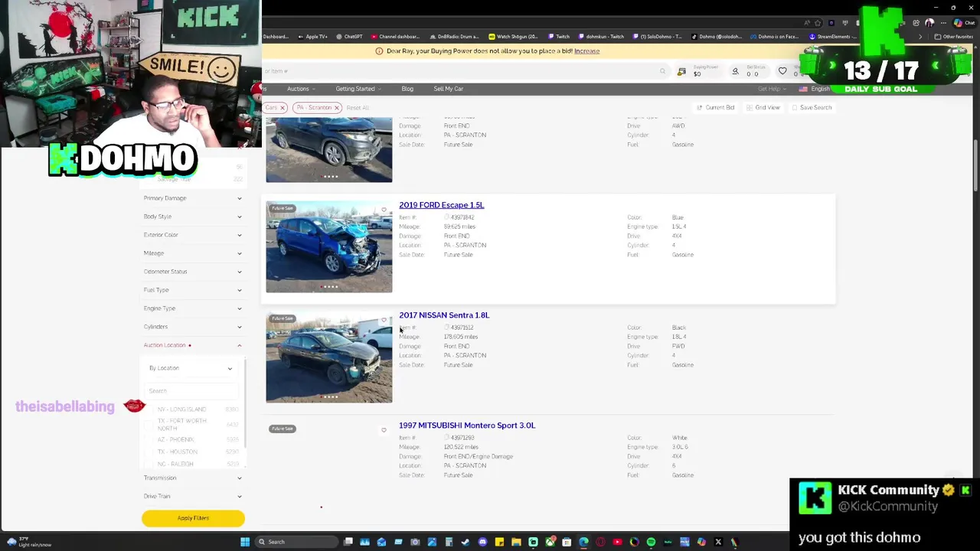The image size is (980, 551).
Task: Open By Location dropdown
Action: 191,368
